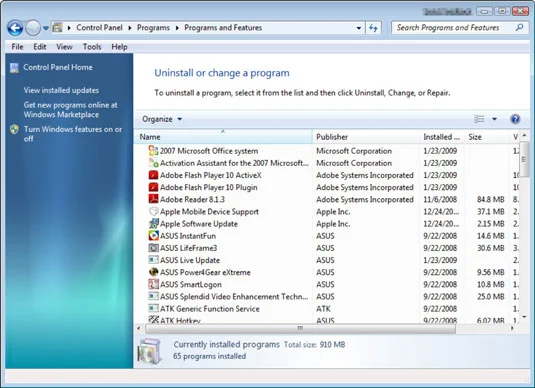Click the Back navigation arrow button
The width and height of the screenshot is (535, 388).
(15, 28)
